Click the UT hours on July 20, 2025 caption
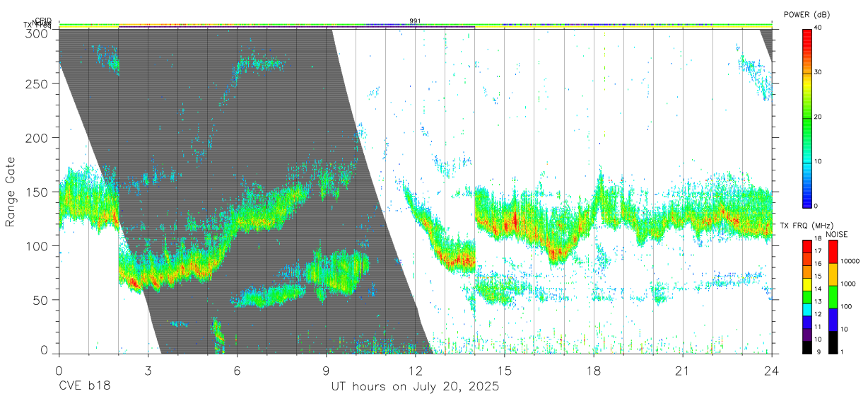868x401 pixels. coord(416,387)
